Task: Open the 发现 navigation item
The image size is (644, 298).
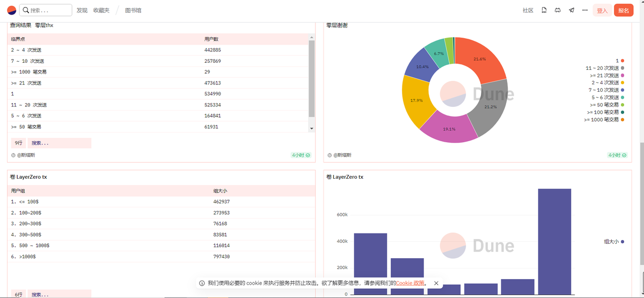Action: [x=82, y=10]
